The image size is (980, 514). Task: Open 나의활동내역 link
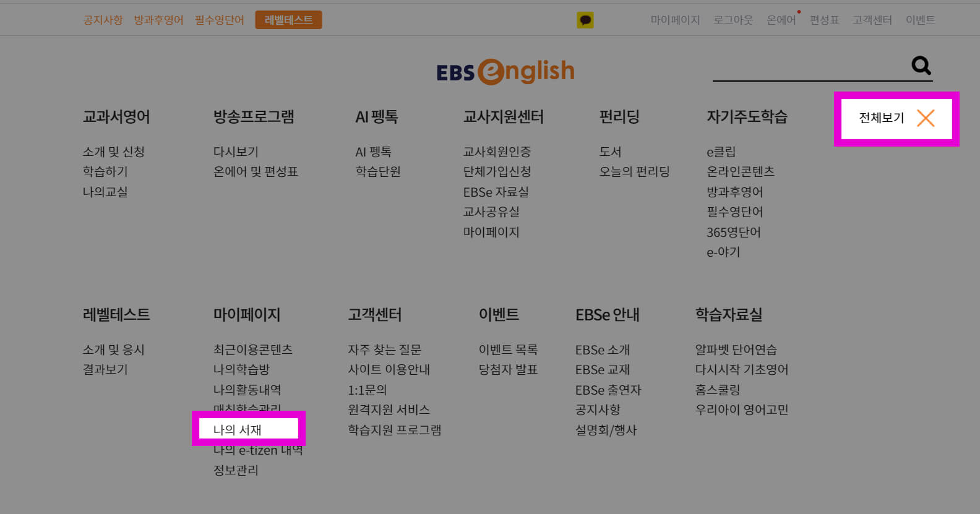pyautogui.click(x=247, y=390)
